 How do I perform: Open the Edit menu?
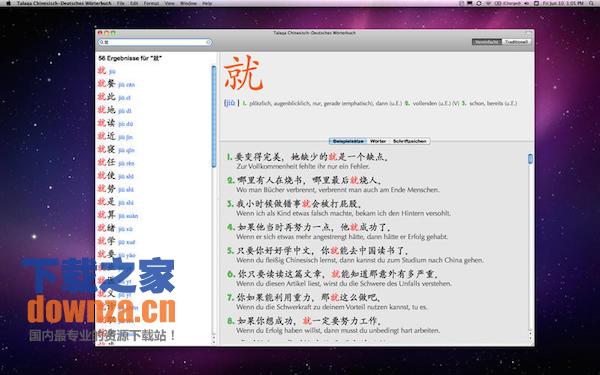pyautogui.click(x=134, y=3)
